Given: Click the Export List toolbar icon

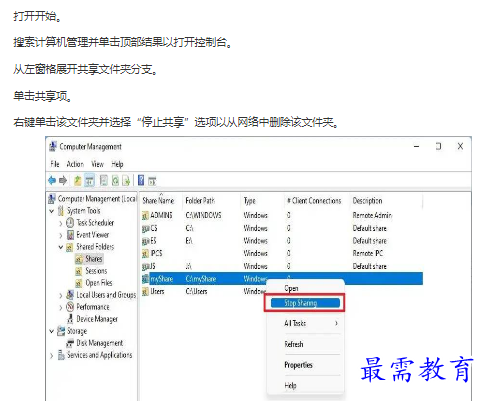Looking at the screenshot, I should click(126, 181).
